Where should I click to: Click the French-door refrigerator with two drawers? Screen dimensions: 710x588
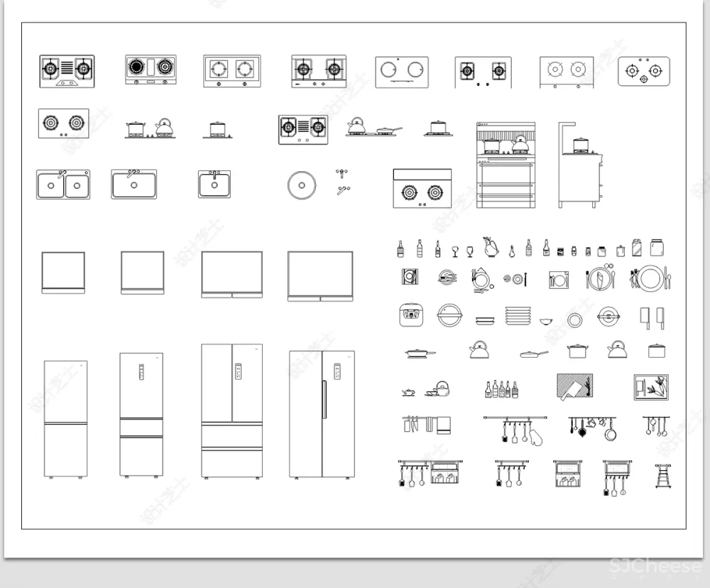pyautogui.click(x=231, y=411)
